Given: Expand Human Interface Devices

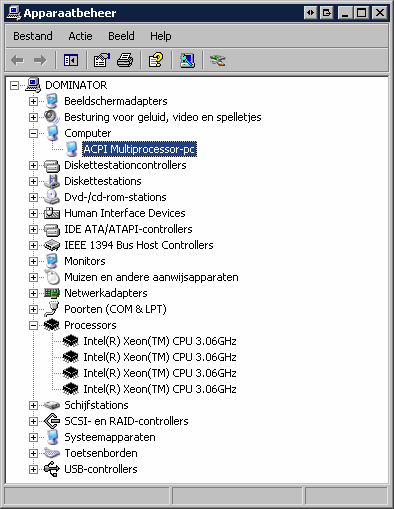Looking at the screenshot, I should click(33, 213).
